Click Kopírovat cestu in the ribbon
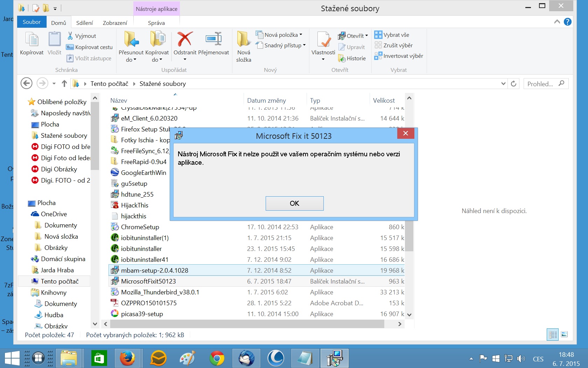The height and width of the screenshot is (368, 588). (x=90, y=47)
